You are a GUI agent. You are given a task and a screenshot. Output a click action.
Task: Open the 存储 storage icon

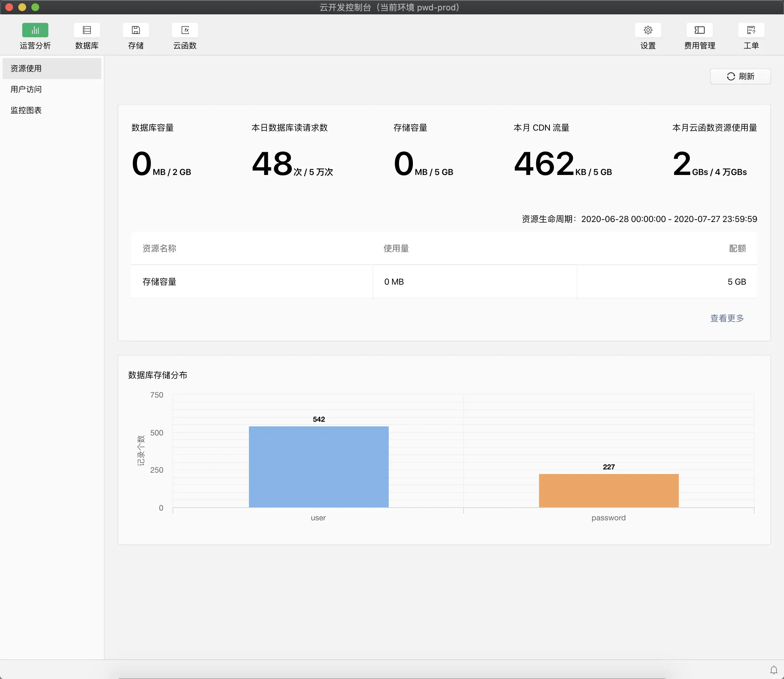[136, 30]
